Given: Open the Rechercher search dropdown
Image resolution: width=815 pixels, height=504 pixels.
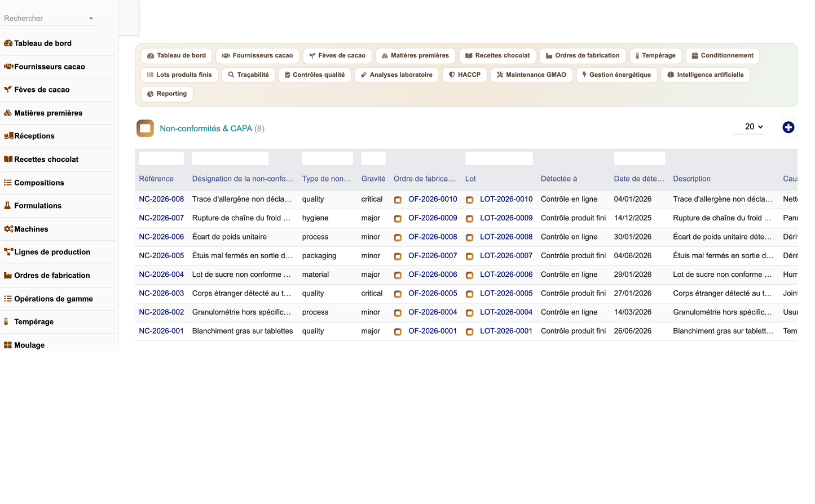Looking at the screenshot, I should tap(49, 19).
